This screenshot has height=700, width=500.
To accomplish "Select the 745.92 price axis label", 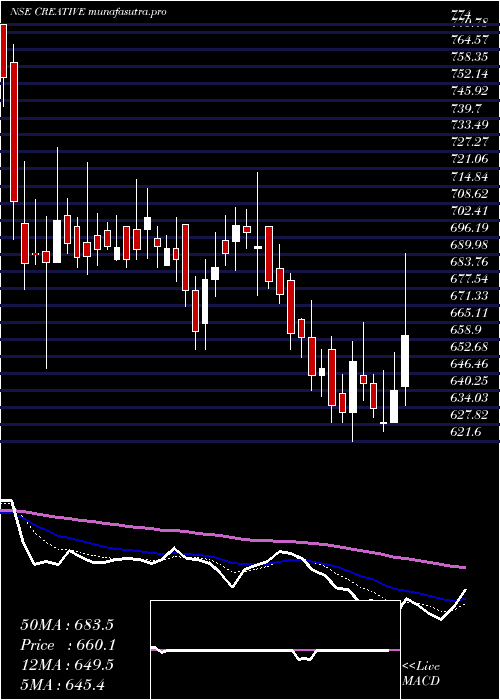I will pyautogui.click(x=470, y=91).
